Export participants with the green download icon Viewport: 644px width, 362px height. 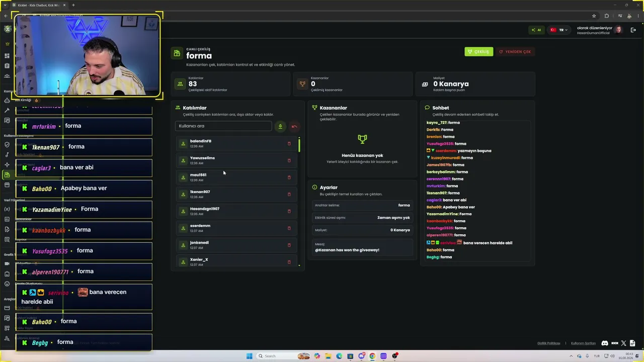(x=280, y=126)
